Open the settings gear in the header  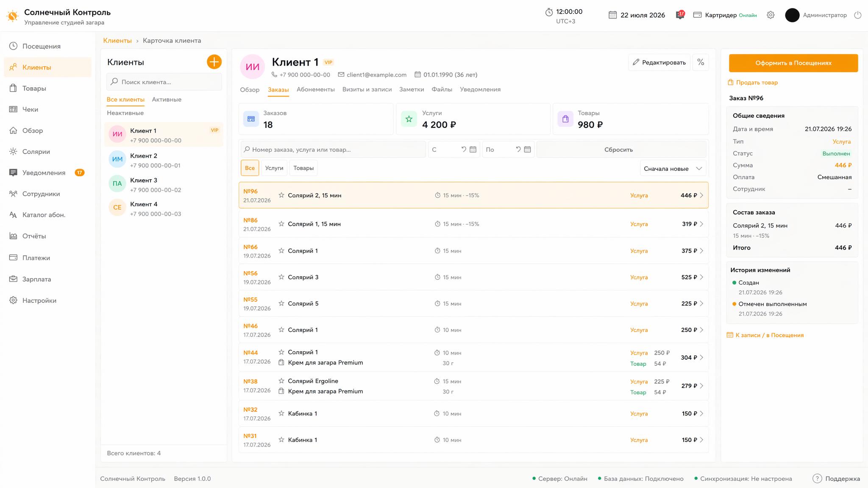coord(771,15)
